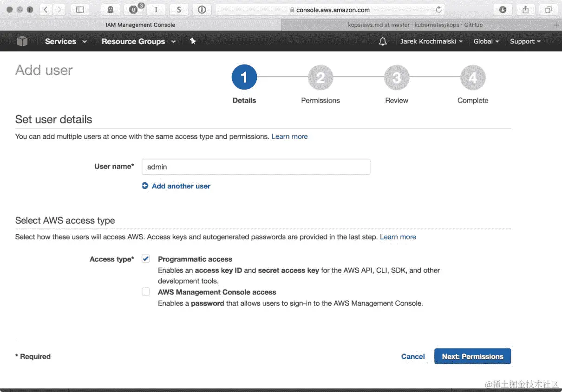The height and width of the screenshot is (392, 562).
Task: Click the 1Password-style info extension icon
Action: [202, 9]
